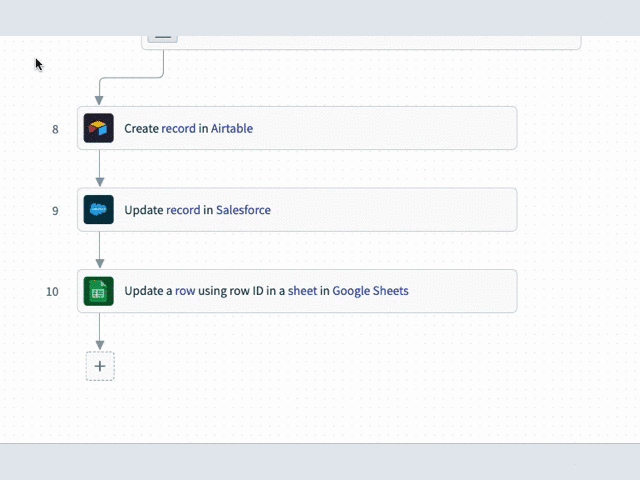Click the Google Sheets icon on step 10
Viewport: 640px width, 480px height.
pos(99,291)
